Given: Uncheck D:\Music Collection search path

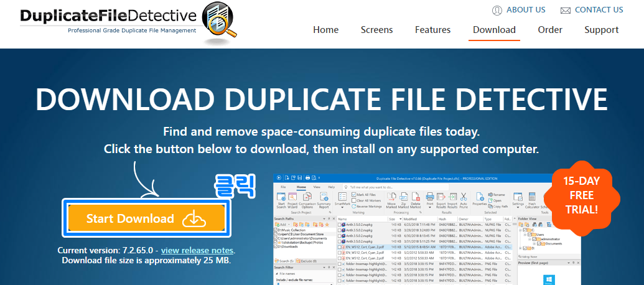Looking at the screenshot, I should (276, 230).
